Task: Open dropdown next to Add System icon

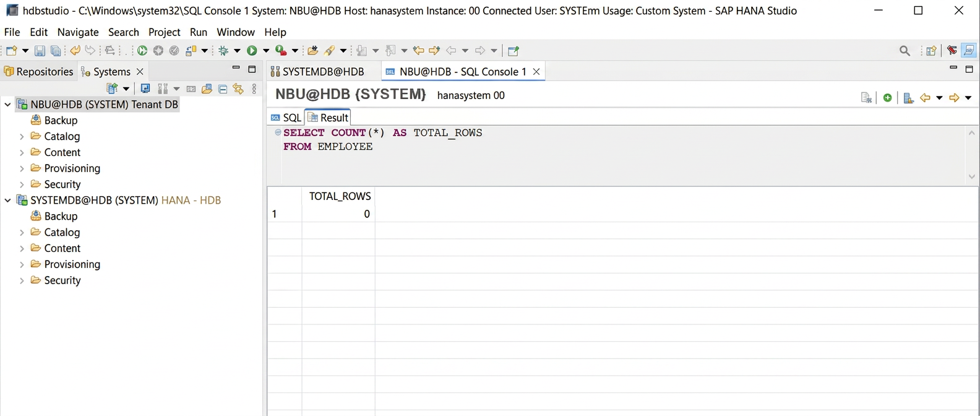Action: 126,89
